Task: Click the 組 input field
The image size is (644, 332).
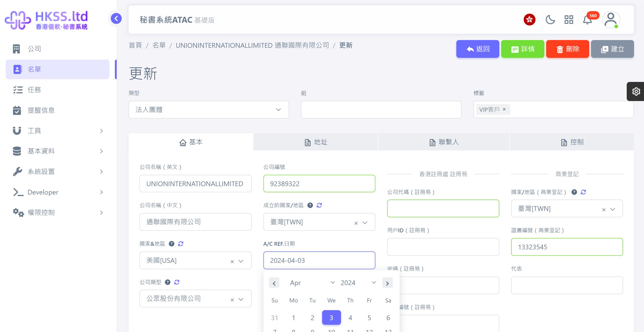Action: pos(381,110)
